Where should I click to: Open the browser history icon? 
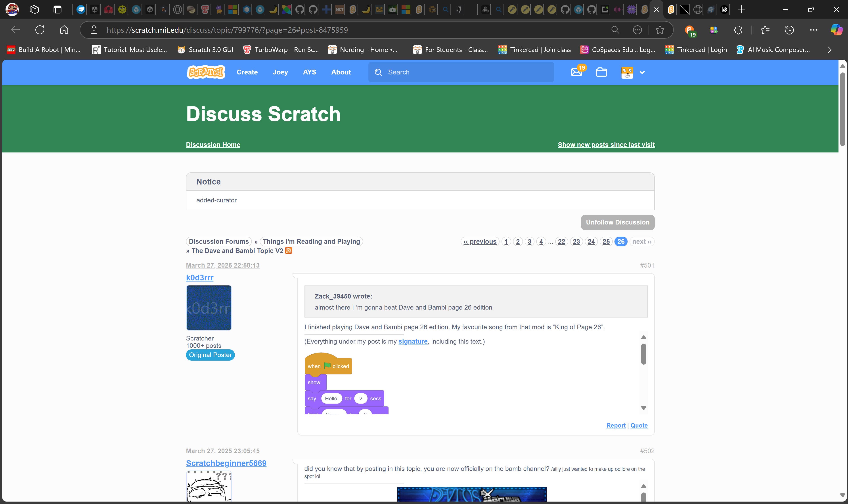point(789,30)
